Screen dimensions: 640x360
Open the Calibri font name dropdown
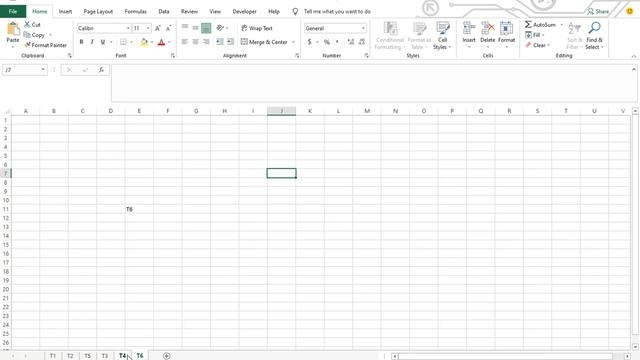pos(128,28)
